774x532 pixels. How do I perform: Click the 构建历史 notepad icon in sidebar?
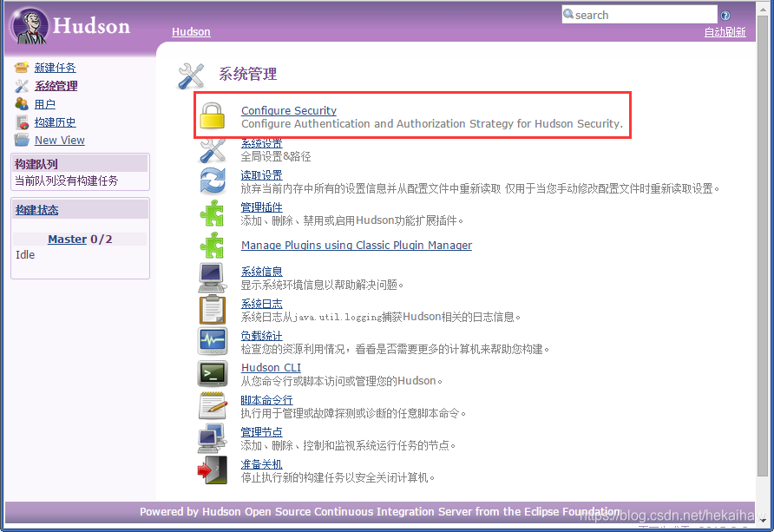tap(23, 122)
